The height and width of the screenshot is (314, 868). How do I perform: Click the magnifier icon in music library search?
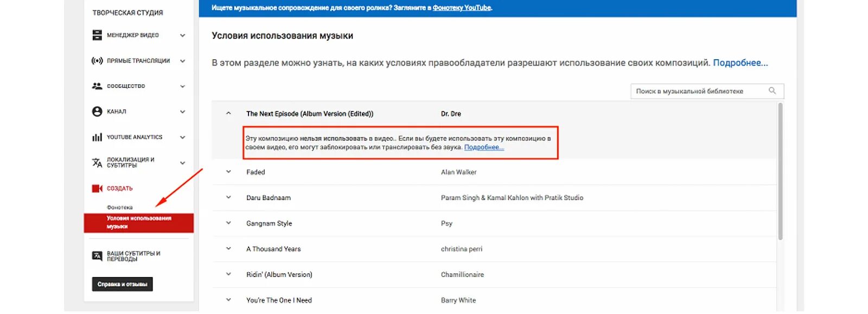tap(772, 91)
